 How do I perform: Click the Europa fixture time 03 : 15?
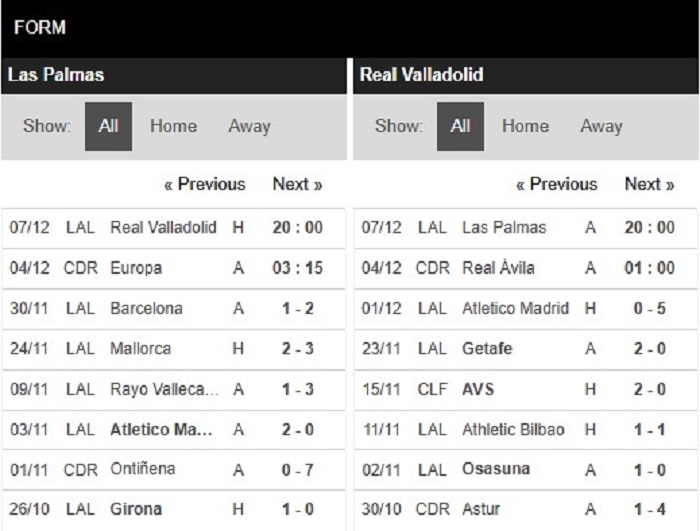pos(298,268)
